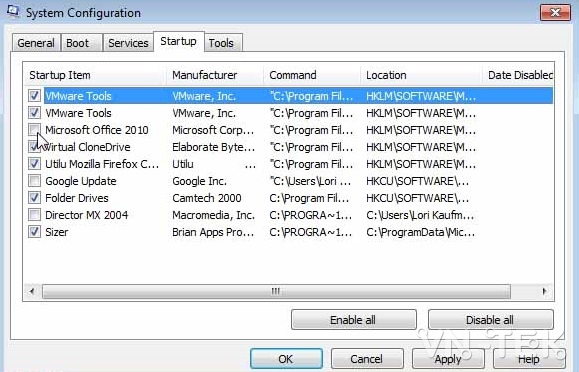Uncheck the Folder Drives checkbox
The image size is (579, 372).
point(34,198)
